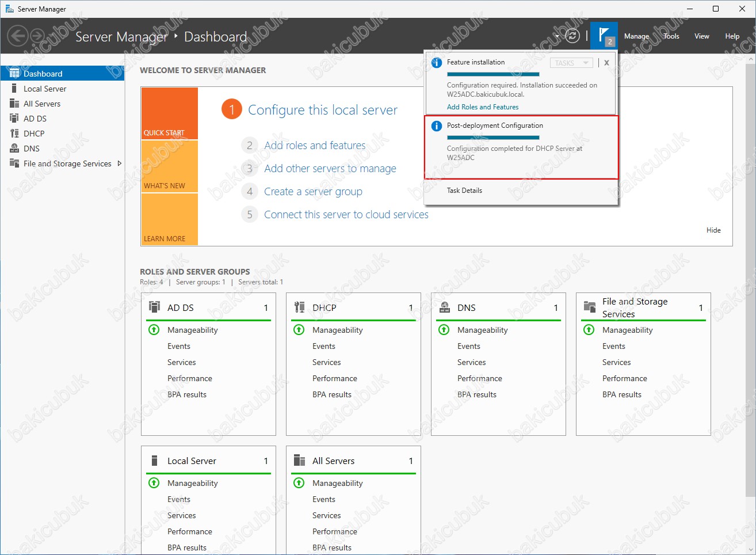The height and width of the screenshot is (555, 756).
Task: Click Add other servers to manage
Action: pyautogui.click(x=330, y=169)
